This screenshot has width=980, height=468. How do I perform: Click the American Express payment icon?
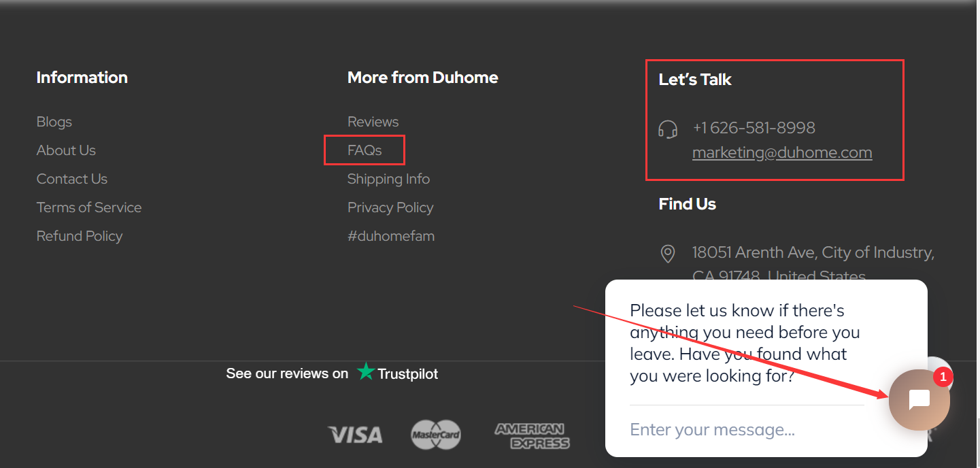(x=532, y=435)
